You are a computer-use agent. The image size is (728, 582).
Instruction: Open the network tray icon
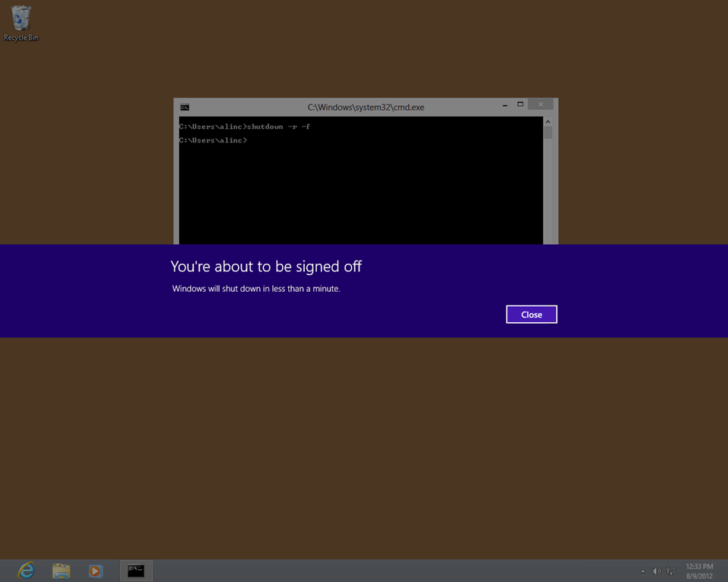[x=670, y=571]
